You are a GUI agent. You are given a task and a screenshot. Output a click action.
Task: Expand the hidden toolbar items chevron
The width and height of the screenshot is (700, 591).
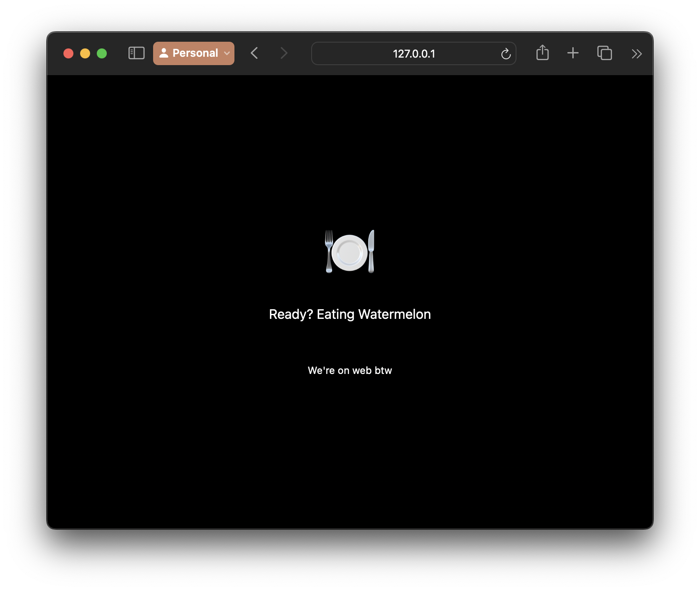[x=636, y=54]
